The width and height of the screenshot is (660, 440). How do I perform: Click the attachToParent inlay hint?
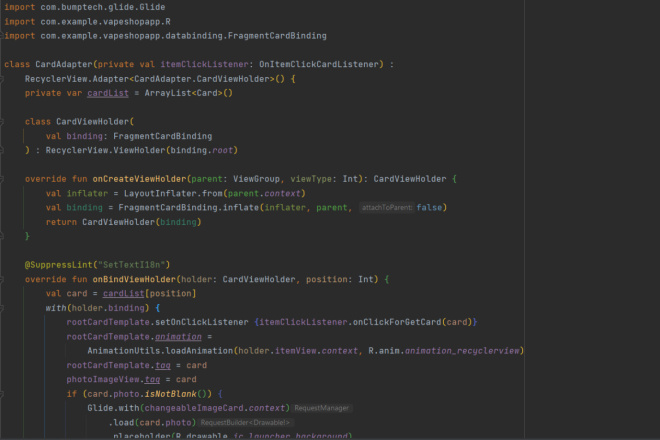pos(387,208)
